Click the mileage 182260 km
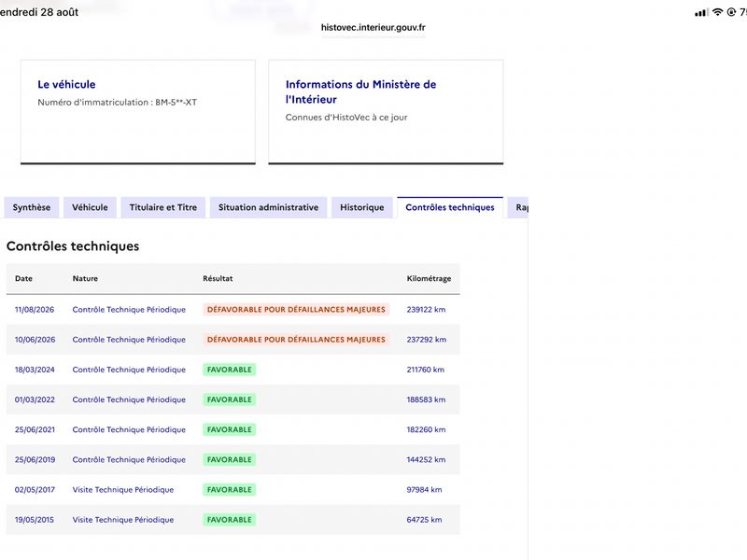747x560 pixels. (426, 429)
